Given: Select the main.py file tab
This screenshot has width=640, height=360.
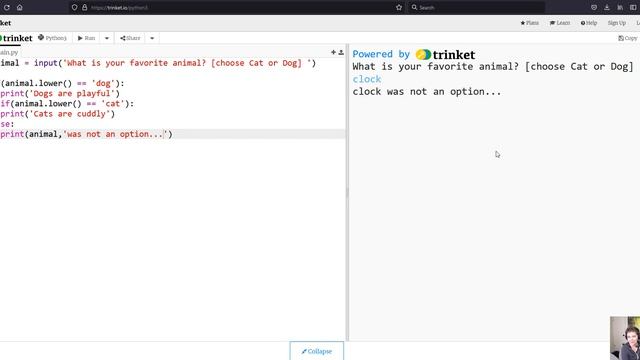Looking at the screenshot, I should point(10,52).
